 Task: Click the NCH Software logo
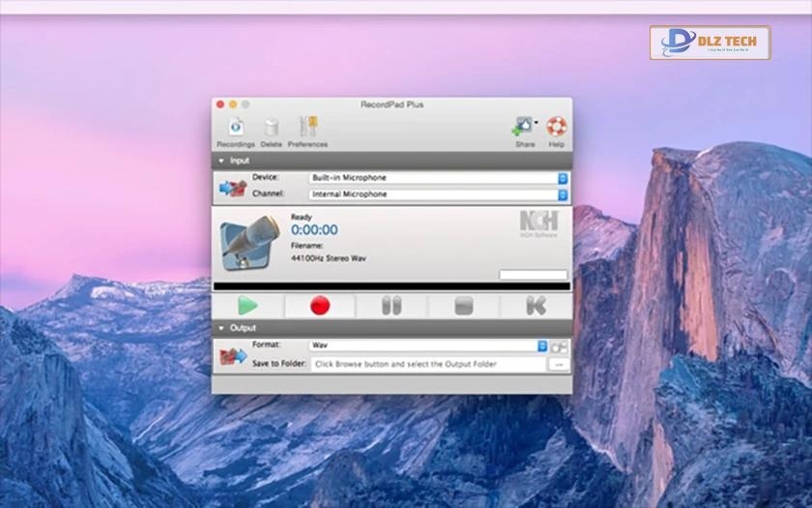(x=538, y=224)
